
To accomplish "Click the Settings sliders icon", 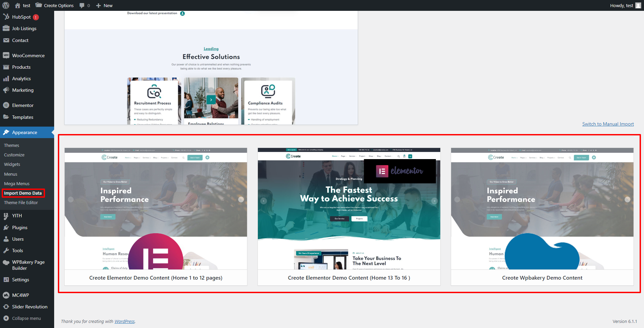I will coord(6,280).
